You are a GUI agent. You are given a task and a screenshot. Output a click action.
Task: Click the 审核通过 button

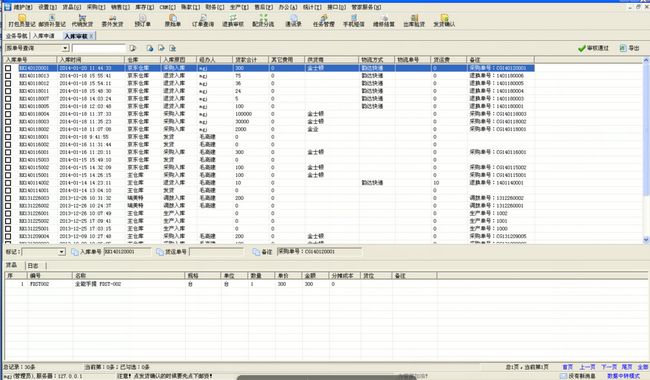coord(594,48)
